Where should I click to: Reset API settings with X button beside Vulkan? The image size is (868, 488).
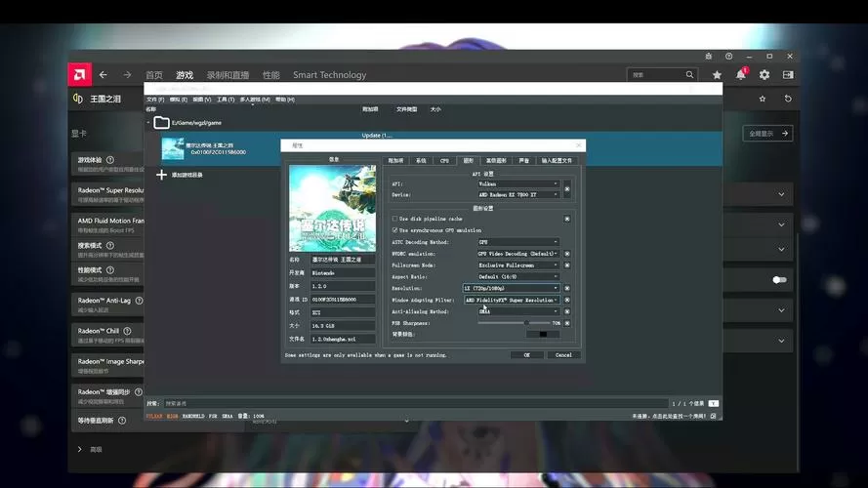(567, 189)
